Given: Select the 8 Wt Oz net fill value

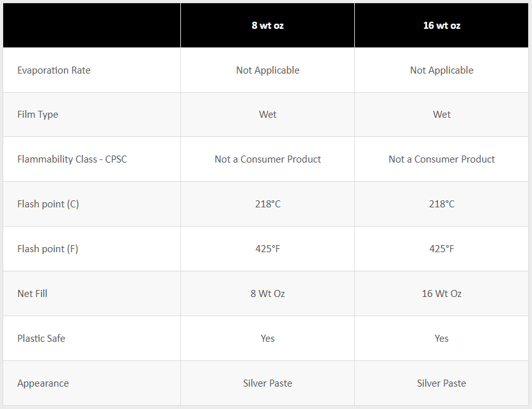Looking at the screenshot, I should pos(267,294).
